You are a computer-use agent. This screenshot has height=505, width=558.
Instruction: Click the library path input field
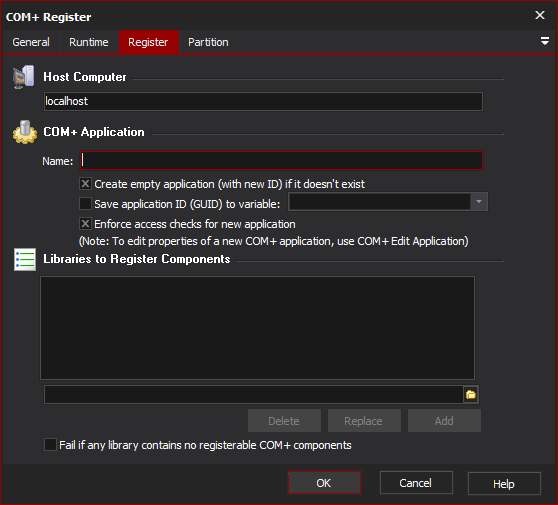click(x=254, y=394)
